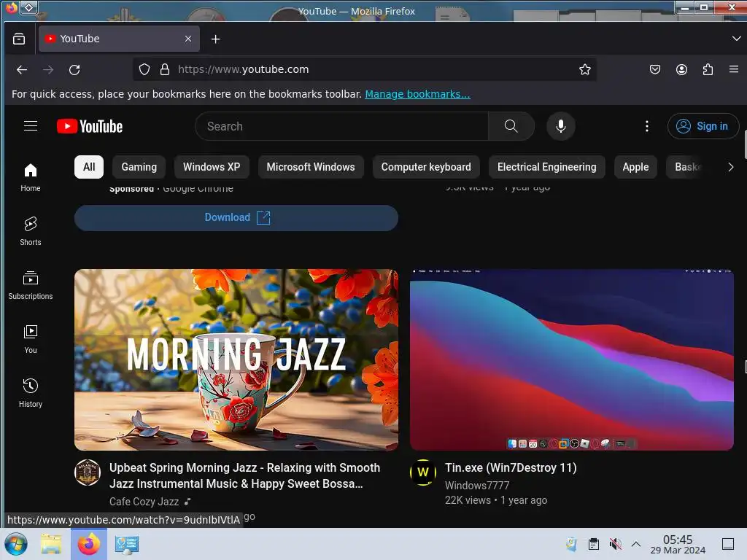The width and height of the screenshot is (747, 560).
Task: Click the YouTube logo
Action: [90, 126]
